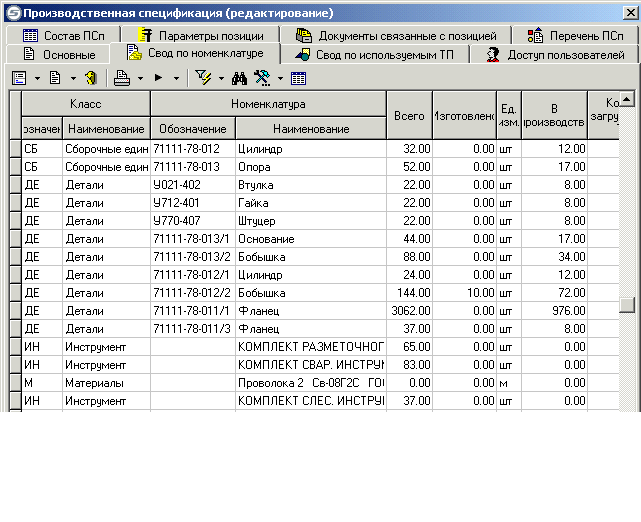Click the hammer tools icon

tap(263, 77)
